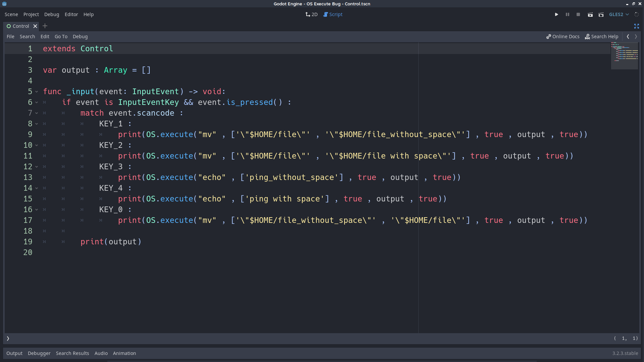Open the previously edited script via back arrow
Screen dimensions: 644x362
coord(628,37)
